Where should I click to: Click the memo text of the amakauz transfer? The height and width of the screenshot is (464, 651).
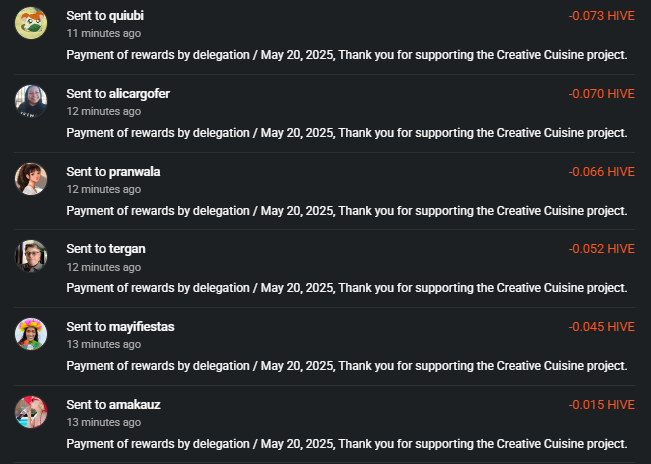[x=347, y=444]
